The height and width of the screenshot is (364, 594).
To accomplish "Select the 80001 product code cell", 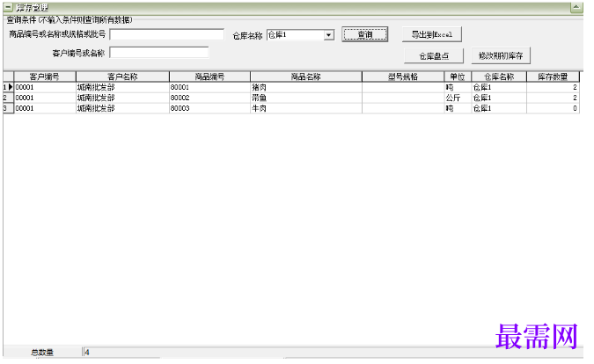I will [209, 87].
